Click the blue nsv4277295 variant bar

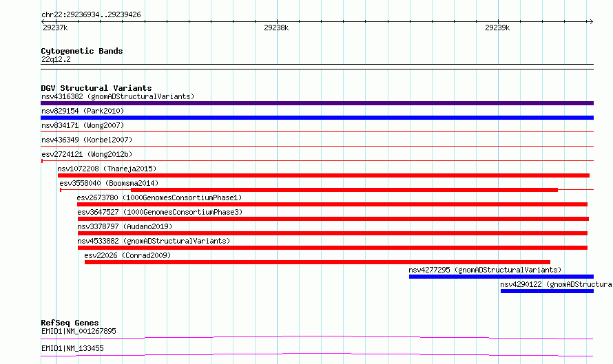point(501,277)
